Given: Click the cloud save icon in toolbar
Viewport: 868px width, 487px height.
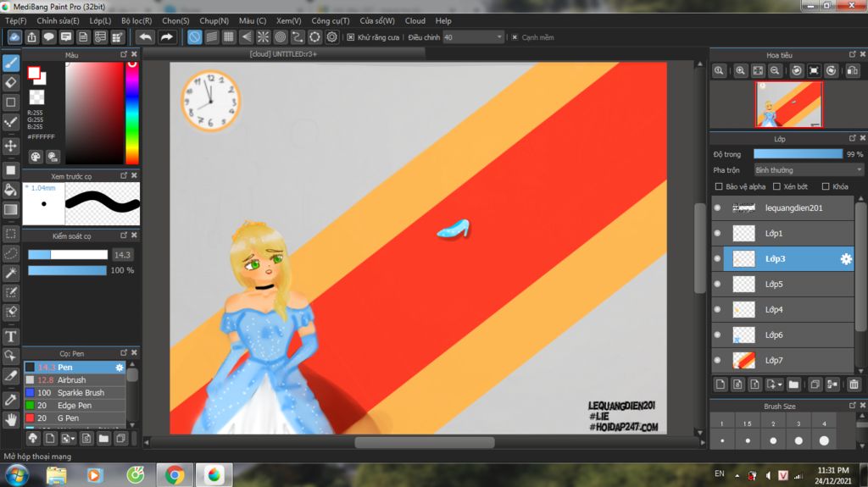Looking at the screenshot, I should click(x=14, y=37).
